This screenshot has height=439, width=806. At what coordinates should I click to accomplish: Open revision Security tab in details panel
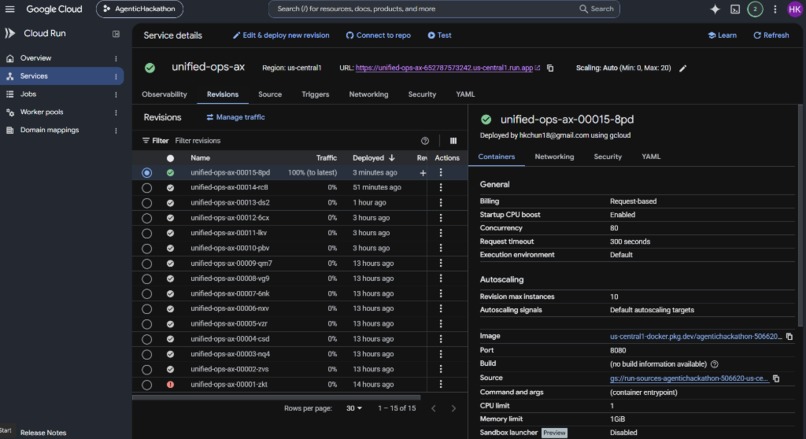[x=608, y=157]
